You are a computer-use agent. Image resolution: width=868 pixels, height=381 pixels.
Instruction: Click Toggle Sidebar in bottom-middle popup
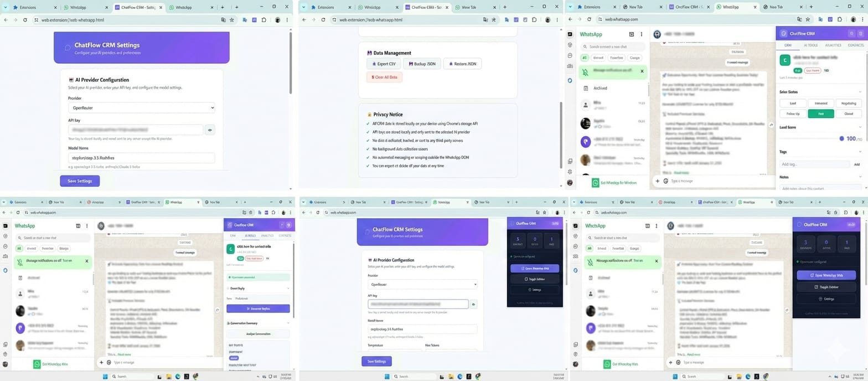click(534, 279)
